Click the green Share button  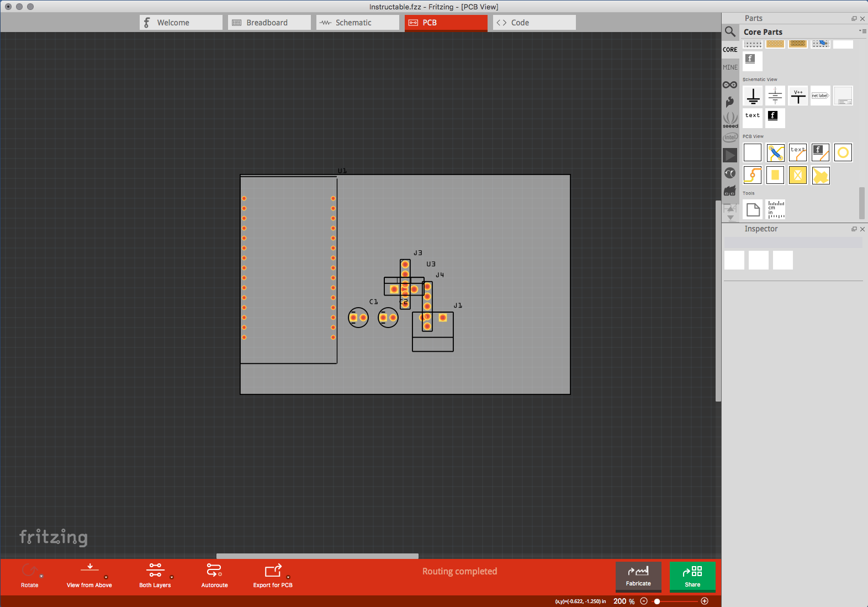click(x=692, y=576)
